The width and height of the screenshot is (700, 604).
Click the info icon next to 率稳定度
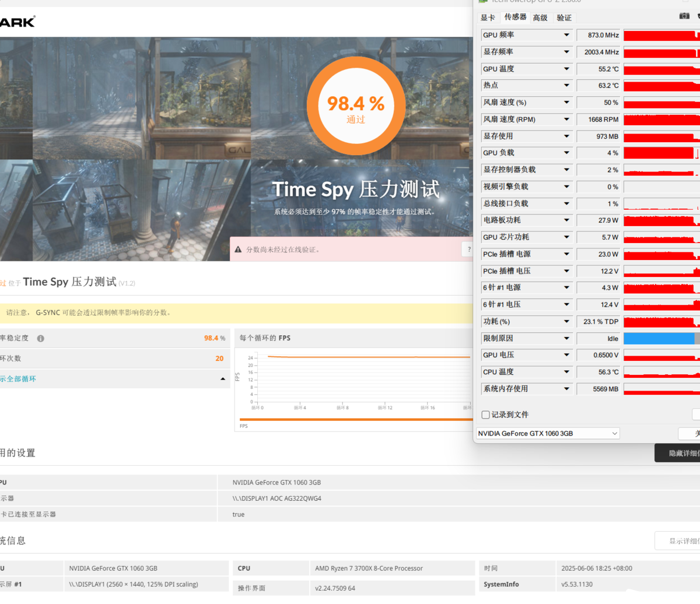41,338
